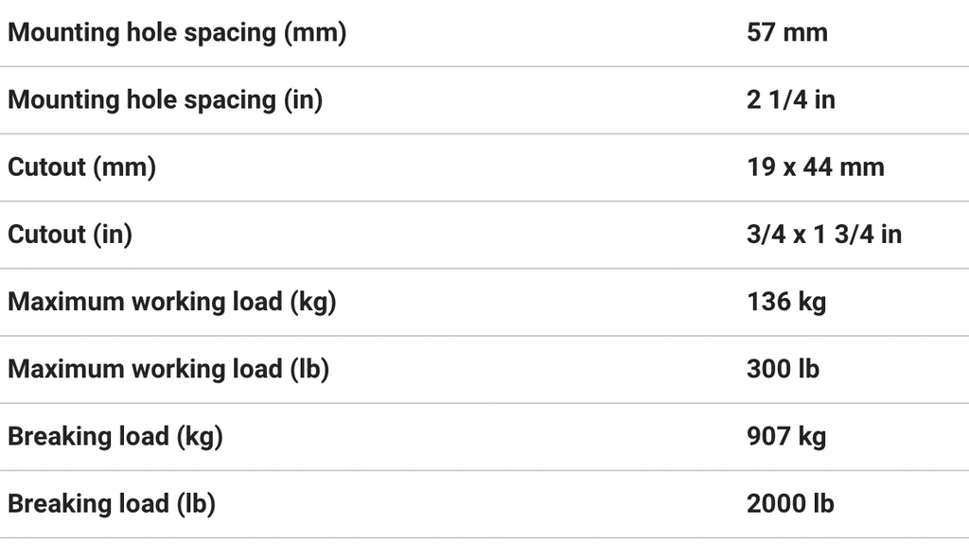Select the 2 1/4 in value
The width and height of the screenshot is (969, 560).
(790, 100)
